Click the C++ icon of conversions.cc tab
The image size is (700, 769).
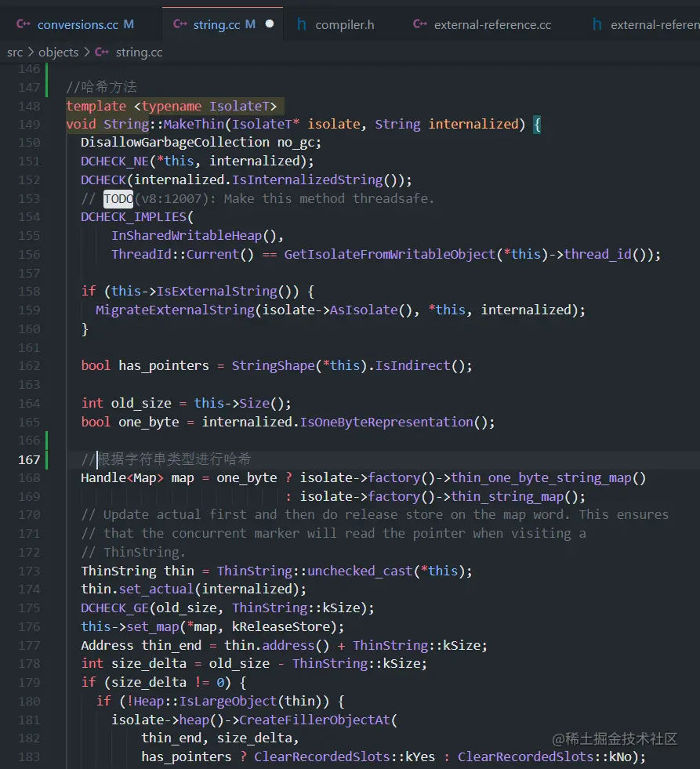(x=24, y=24)
